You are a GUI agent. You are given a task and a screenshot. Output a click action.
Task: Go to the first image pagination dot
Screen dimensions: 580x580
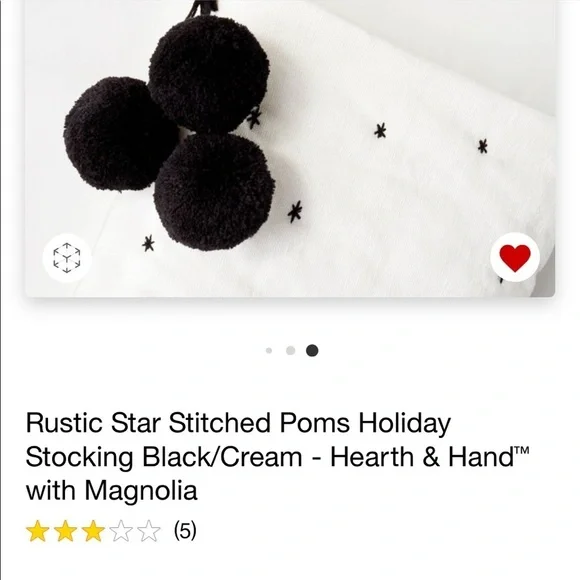[269, 350]
